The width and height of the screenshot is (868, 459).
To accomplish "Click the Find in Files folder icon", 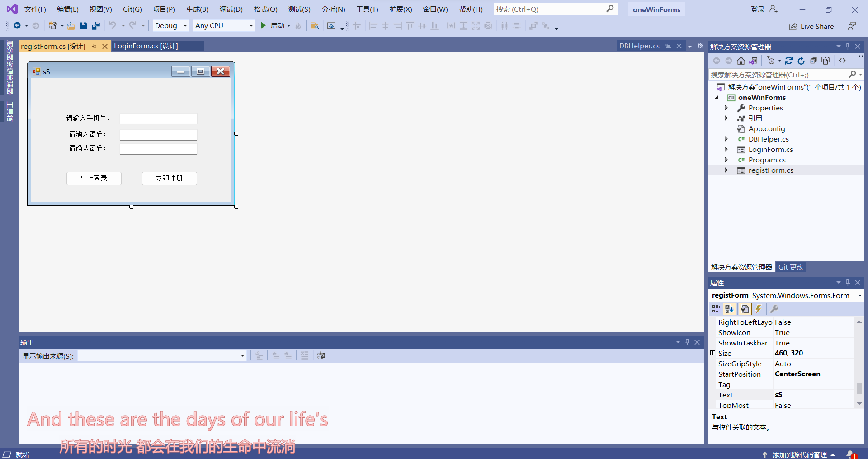I will click(315, 26).
